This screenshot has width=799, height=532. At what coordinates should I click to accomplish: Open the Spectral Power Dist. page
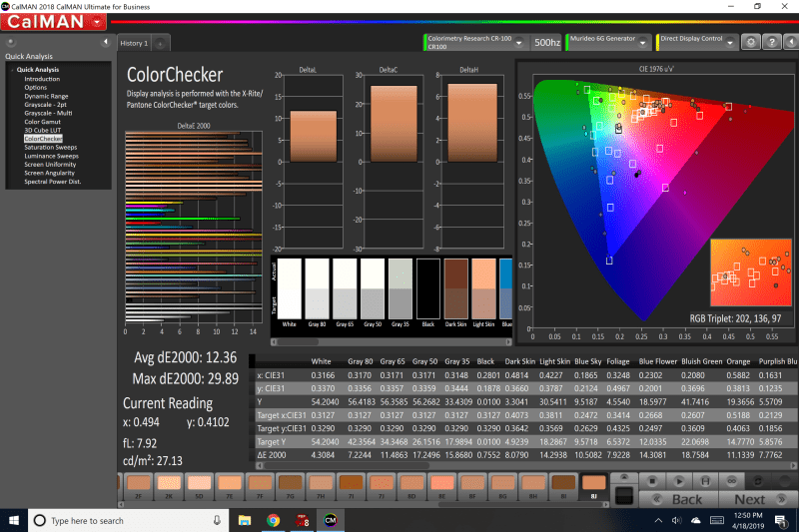tap(53, 182)
